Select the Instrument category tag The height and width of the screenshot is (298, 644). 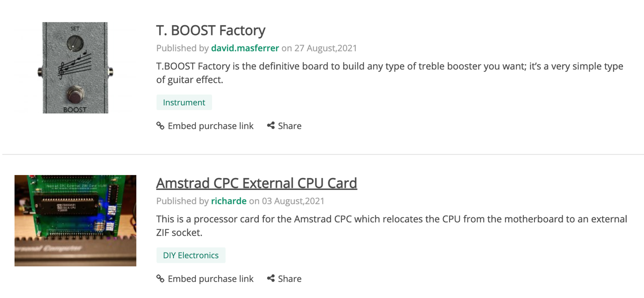[184, 103]
